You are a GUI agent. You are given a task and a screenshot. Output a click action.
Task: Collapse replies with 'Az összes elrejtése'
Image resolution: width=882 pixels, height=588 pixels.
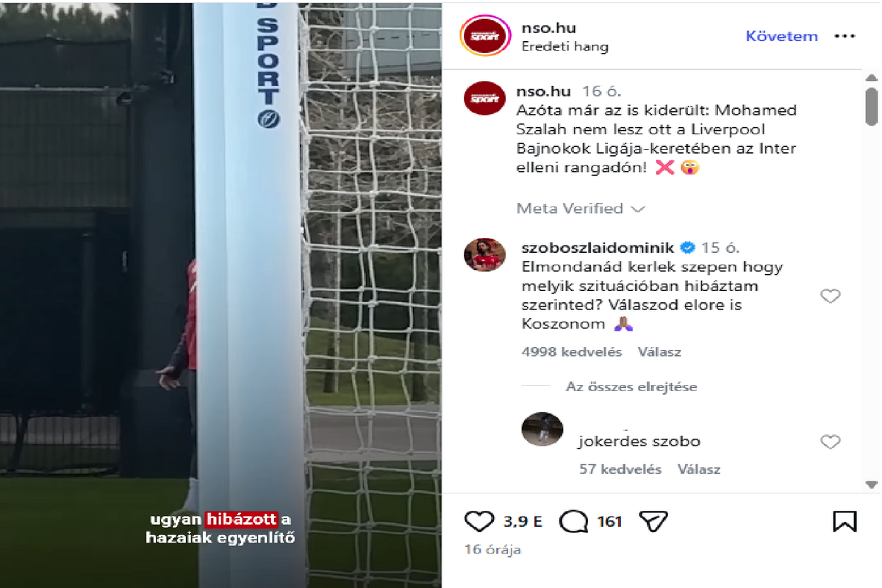click(x=631, y=387)
